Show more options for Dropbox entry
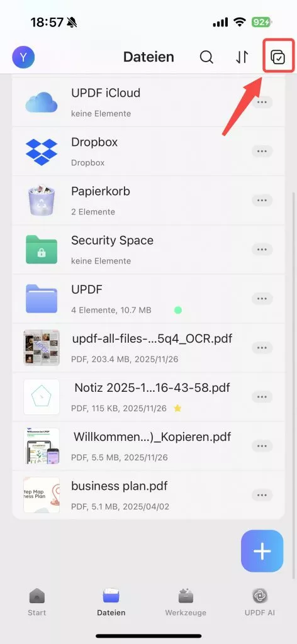 (x=262, y=152)
